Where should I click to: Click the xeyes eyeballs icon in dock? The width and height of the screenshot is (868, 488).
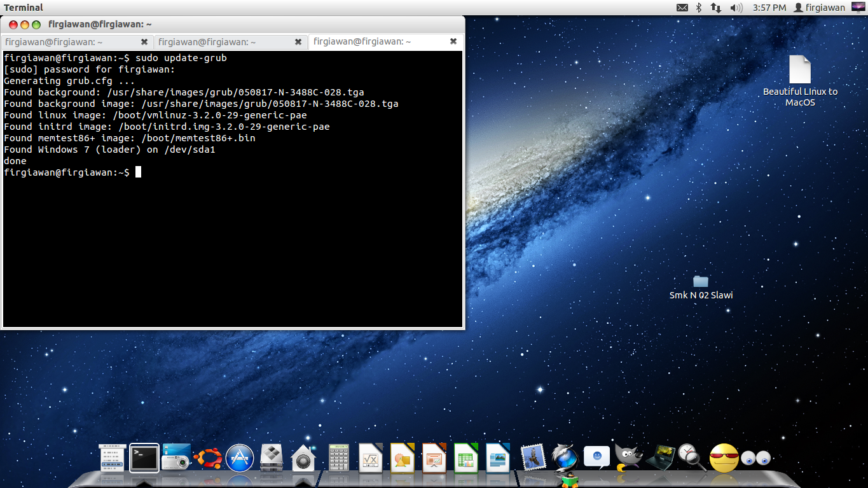pos(756,458)
